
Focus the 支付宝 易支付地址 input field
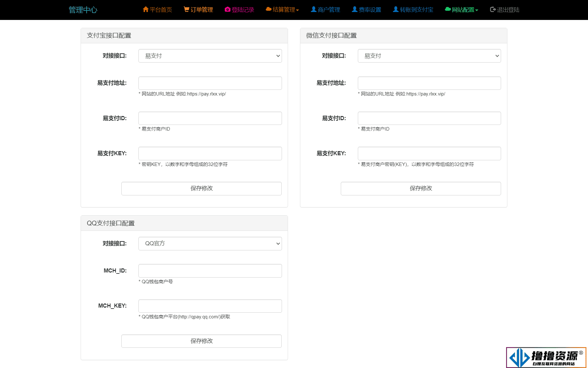[210, 83]
